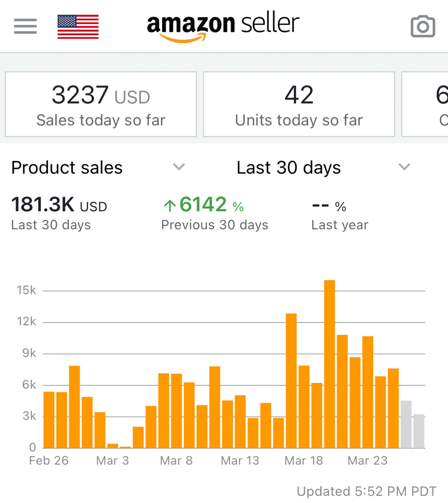Tap the Mar 18 axis date label
The height and width of the screenshot is (503, 448).
click(304, 461)
